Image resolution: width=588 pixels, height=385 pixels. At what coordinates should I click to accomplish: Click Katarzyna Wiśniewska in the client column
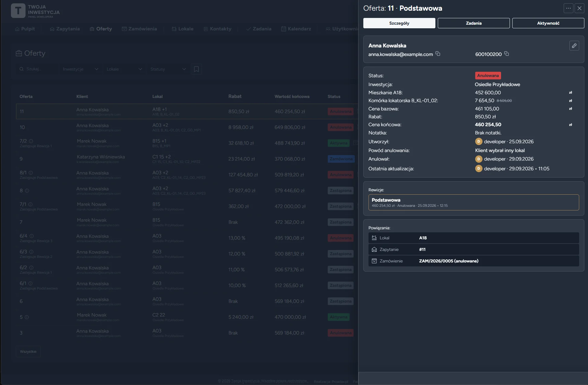(101, 157)
